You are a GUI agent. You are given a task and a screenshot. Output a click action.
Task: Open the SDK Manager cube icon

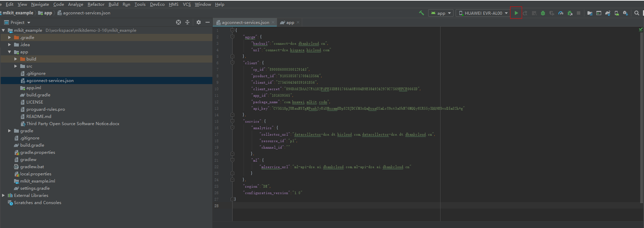[x=626, y=13]
